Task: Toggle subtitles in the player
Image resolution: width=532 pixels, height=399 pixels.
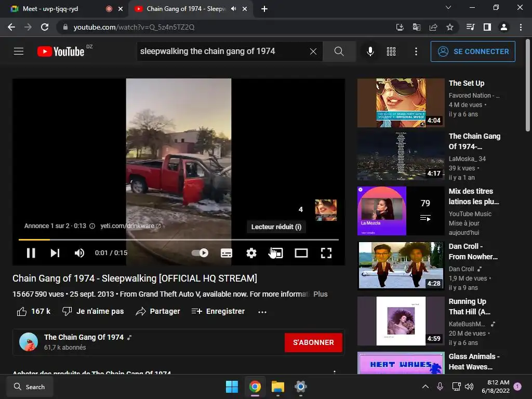Action: (227, 253)
